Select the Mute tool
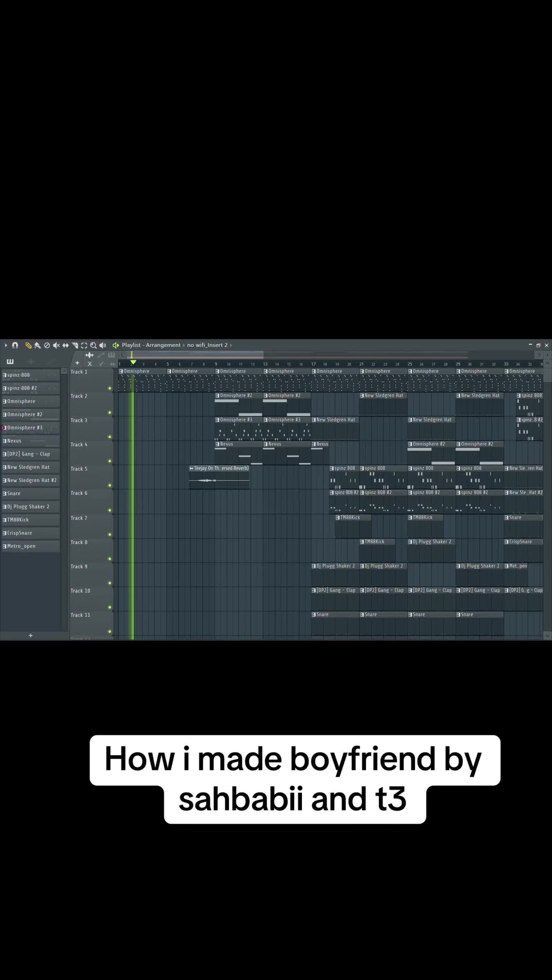 (x=56, y=345)
